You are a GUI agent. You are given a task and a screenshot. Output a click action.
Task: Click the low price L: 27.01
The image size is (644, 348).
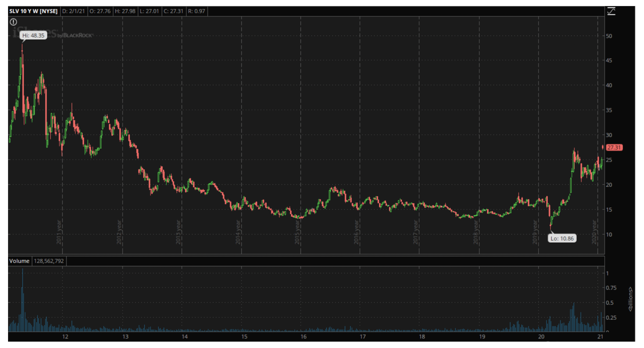click(x=149, y=11)
